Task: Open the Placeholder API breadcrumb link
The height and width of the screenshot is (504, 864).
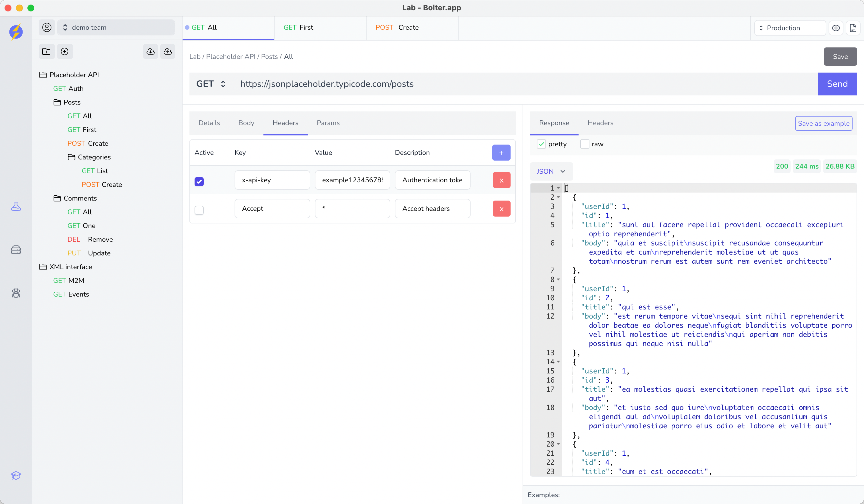Action: coord(230,57)
